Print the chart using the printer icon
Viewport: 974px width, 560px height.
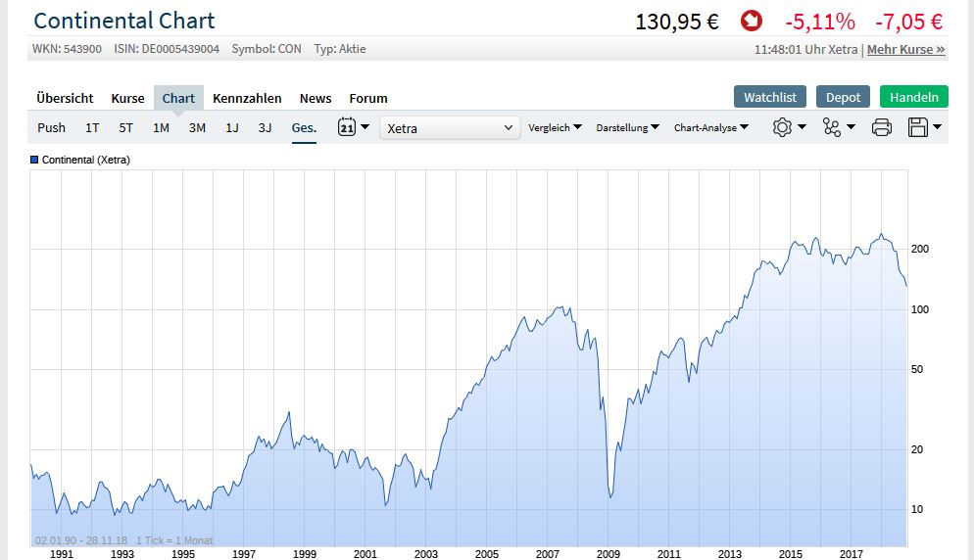tap(882, 127)
